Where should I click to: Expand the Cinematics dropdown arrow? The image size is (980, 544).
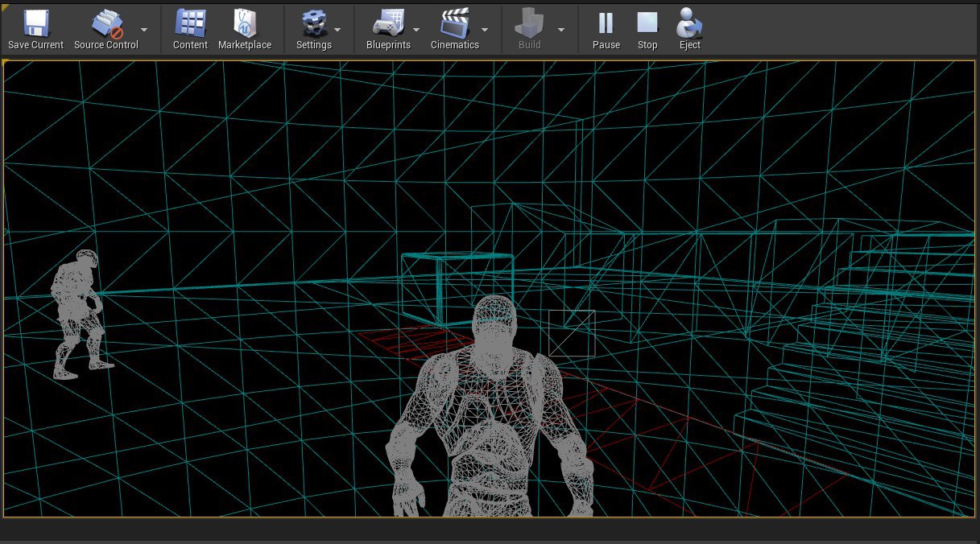[485, 29]
